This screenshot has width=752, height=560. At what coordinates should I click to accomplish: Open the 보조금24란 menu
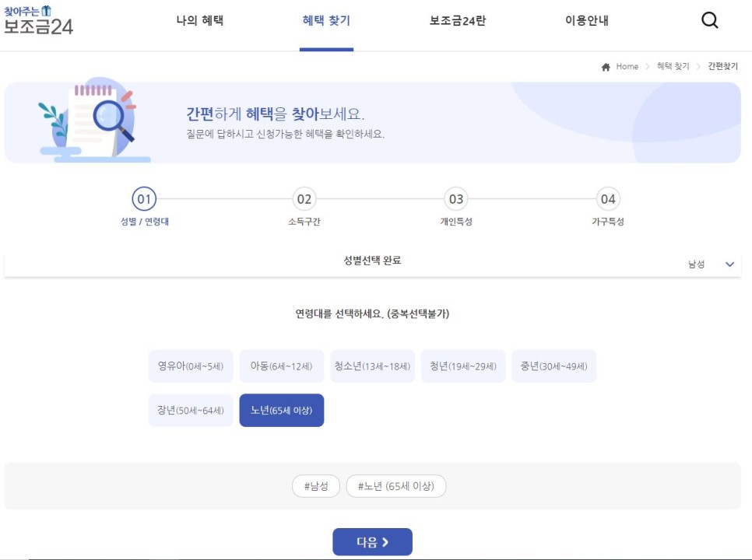pyautogui.click(x=458, y=20)
